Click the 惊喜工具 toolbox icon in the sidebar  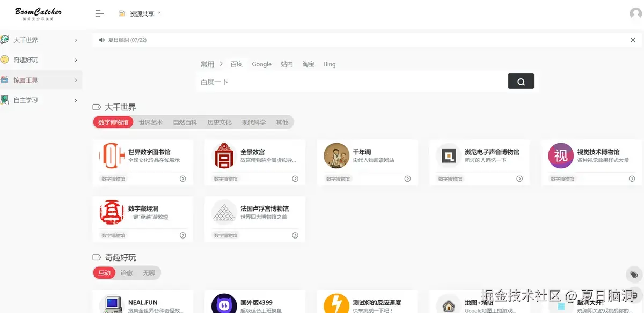(x=4, y=80)
